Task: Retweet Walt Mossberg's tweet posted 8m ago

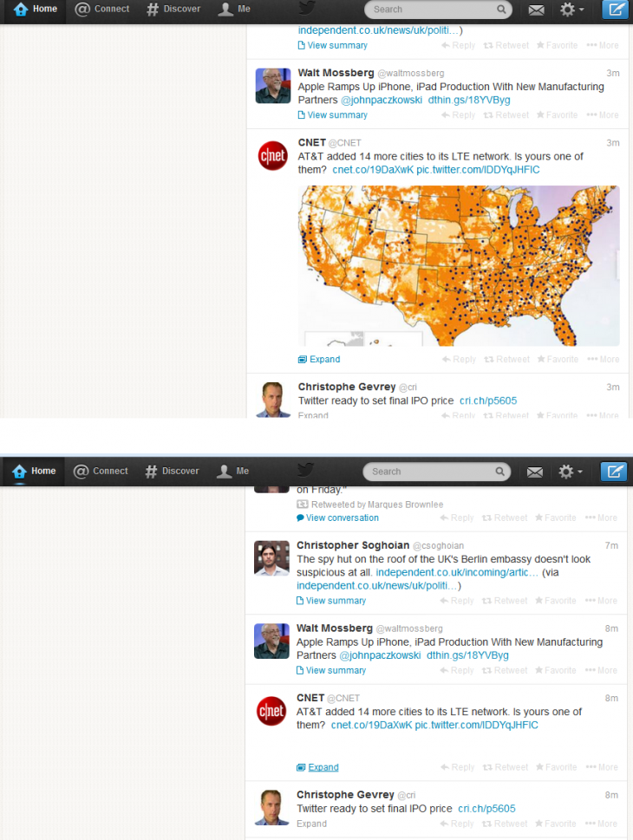Action: 506,670
